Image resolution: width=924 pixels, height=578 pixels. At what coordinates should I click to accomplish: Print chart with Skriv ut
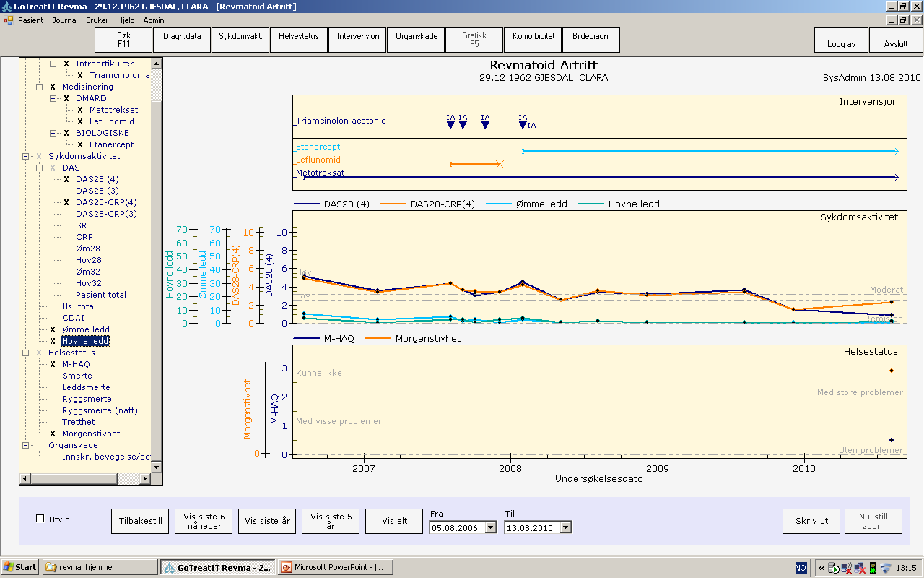(811, 521)
